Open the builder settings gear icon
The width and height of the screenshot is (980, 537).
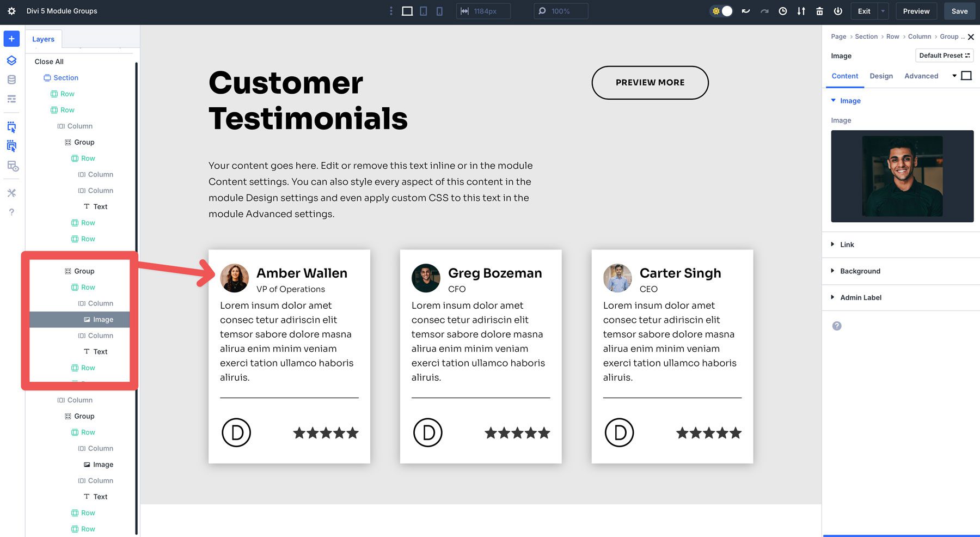coord(11,11)
